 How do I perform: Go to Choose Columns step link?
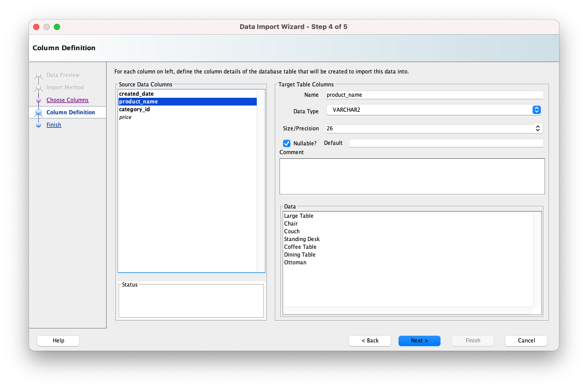(x=67, y=100)
